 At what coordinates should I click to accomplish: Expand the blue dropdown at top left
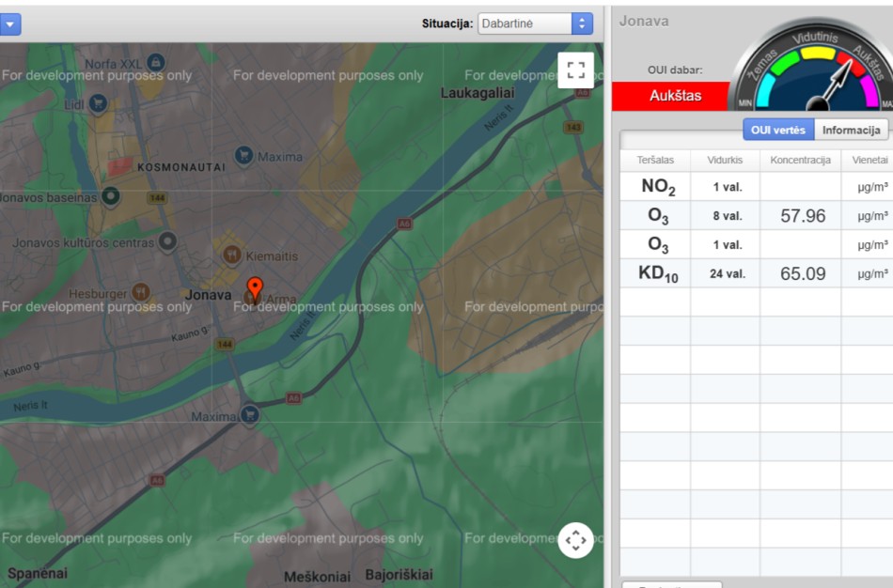click(9, 23)
